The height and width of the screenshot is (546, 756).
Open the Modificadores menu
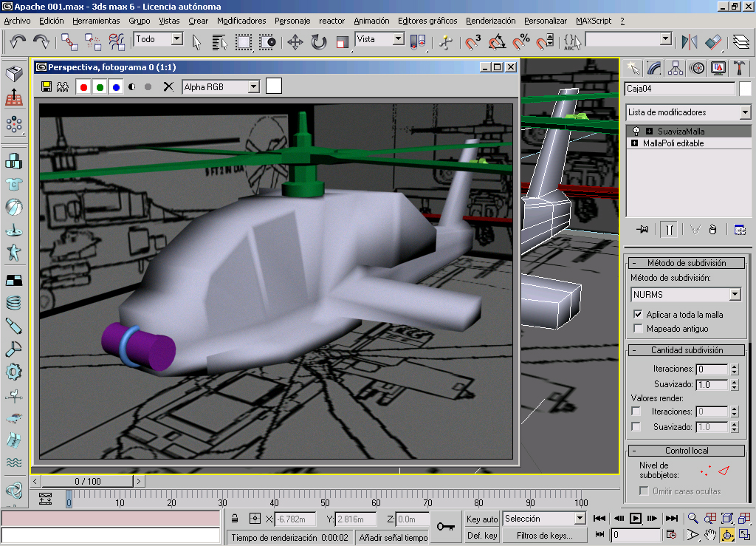coord(241,21)
